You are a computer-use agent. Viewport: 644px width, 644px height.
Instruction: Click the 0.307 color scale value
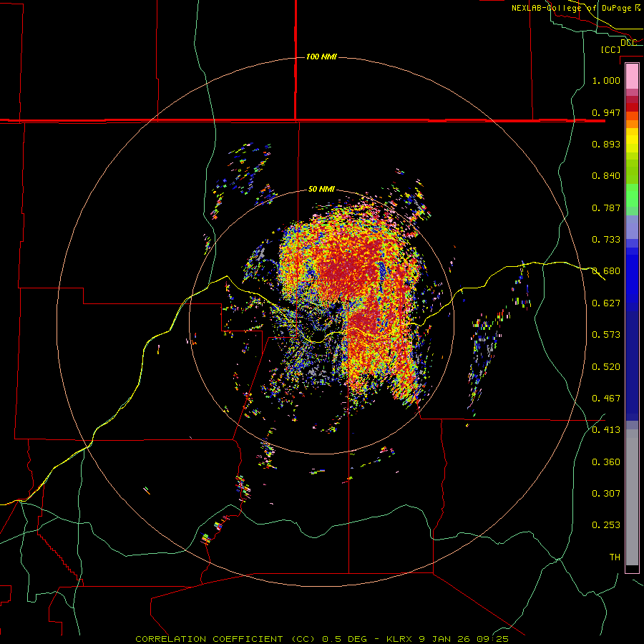(x=606, y=494)
